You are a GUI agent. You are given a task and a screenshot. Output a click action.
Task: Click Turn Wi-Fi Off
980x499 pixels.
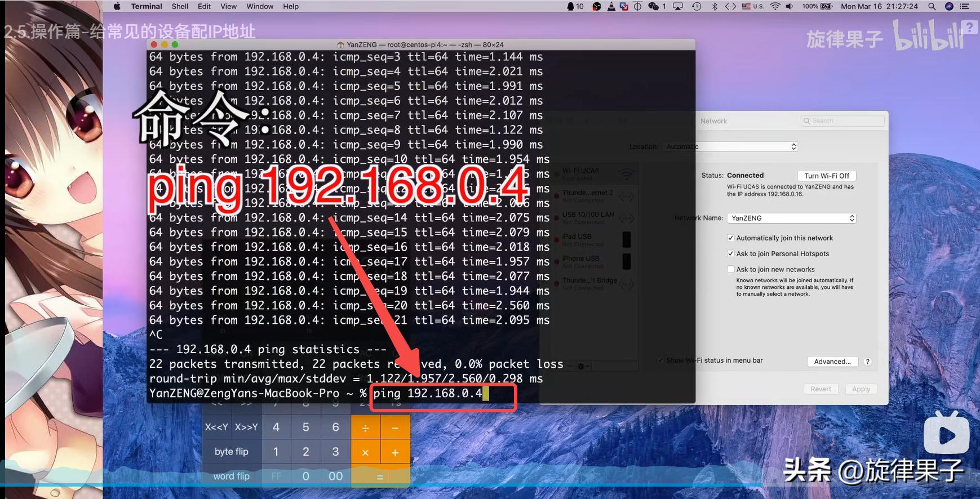tap(827, 176)
